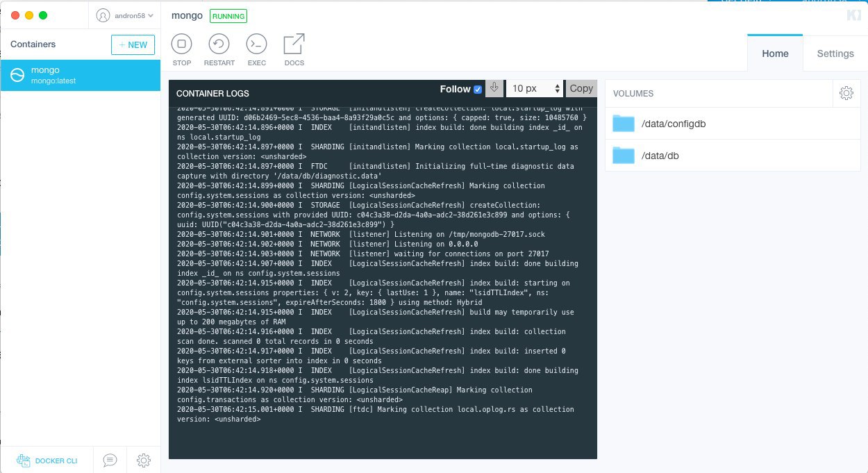Open preferences gear in sidebar footer
This screenshot has width=868, height=473.
(x=144, y=460)
